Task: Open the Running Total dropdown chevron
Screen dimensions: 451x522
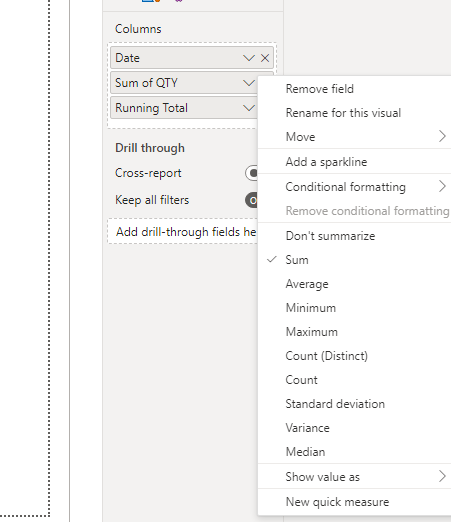Action: tap(249, 108)
